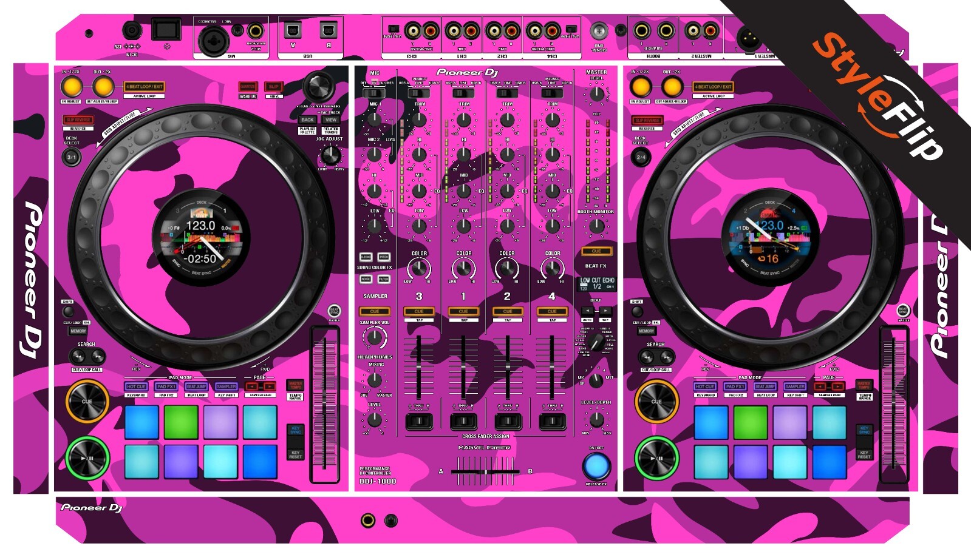Viewport: 971px width, 560px height.
Task: Tap the left deck loop OUT button
Action: (102, 87)
